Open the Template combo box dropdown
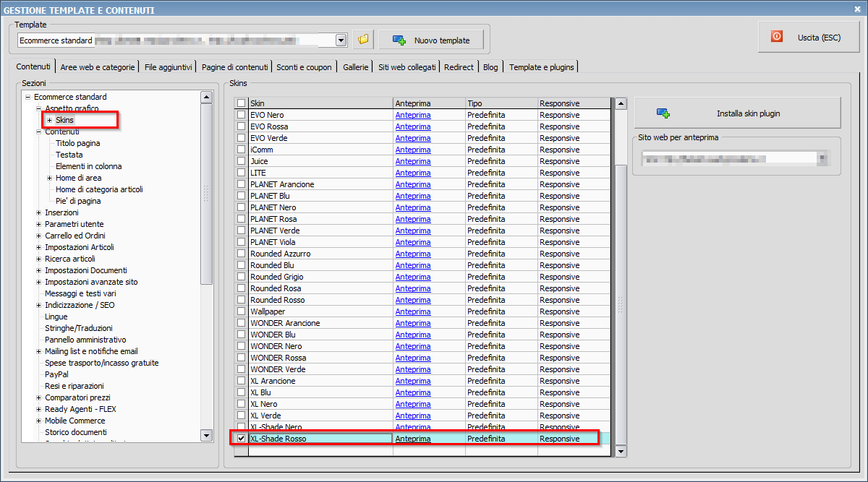 341,40
